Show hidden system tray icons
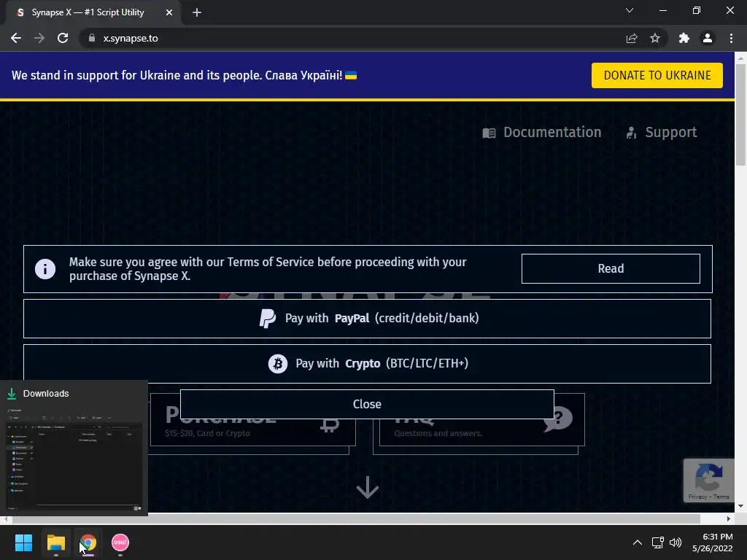This screenshot has width=747, height=560. (637, 542)
